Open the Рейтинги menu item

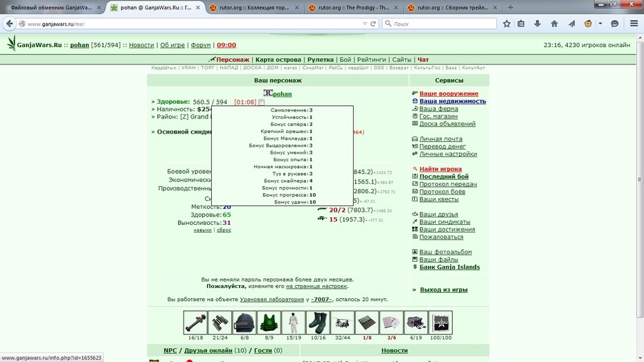coord(371,60)
